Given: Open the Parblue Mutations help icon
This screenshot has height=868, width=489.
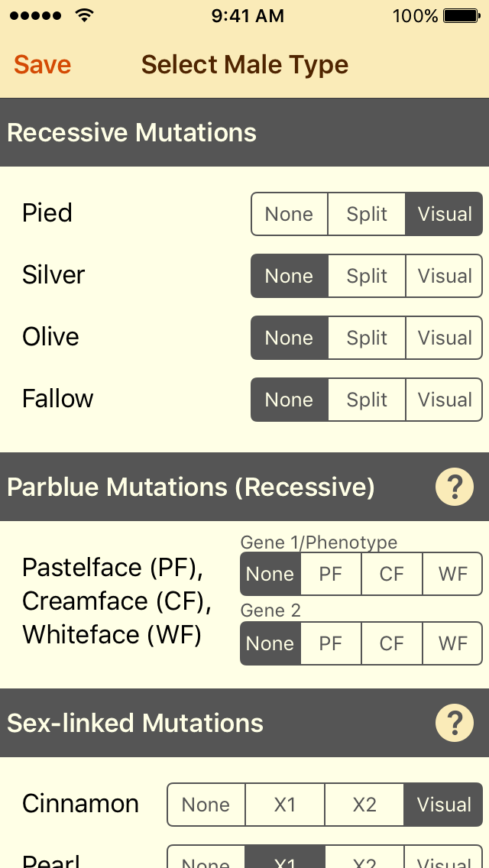Looking at the screenshot, I should (455, 487).
